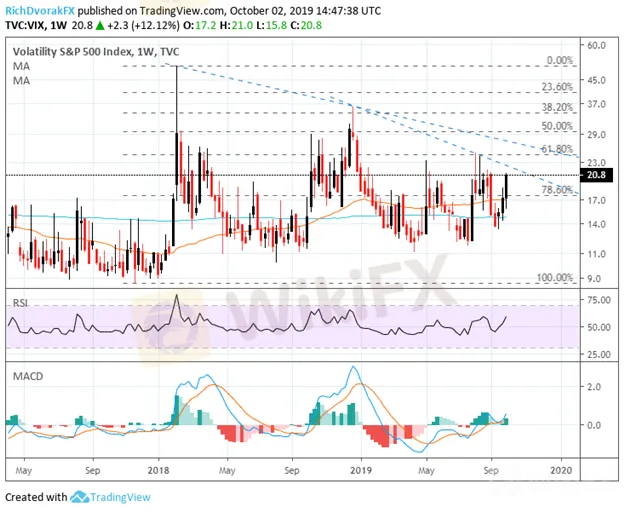624x512 pixels.
Task: Select the 78.60% Fibonacci level label
Action: click(x=555, y=189)
